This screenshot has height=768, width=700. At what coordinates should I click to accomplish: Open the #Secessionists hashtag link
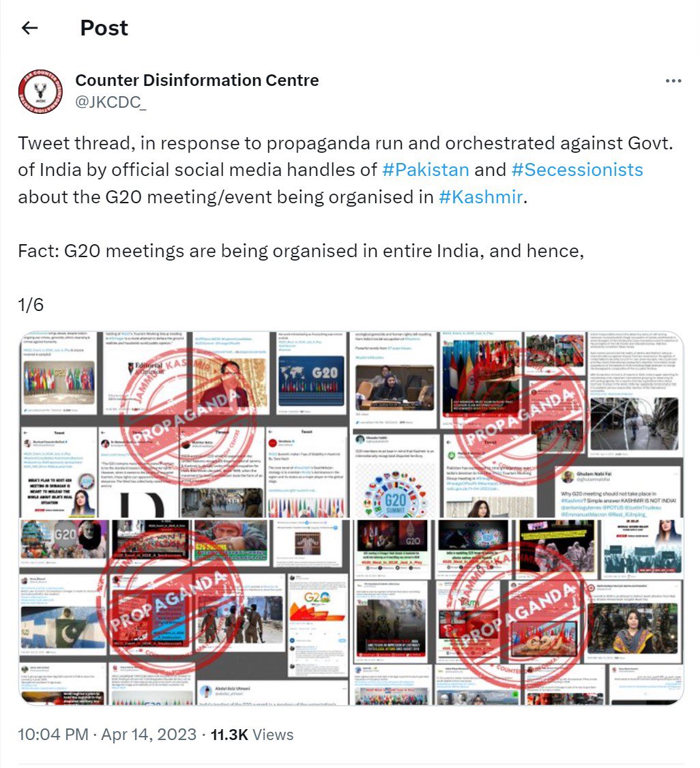(x=577, y=169)
